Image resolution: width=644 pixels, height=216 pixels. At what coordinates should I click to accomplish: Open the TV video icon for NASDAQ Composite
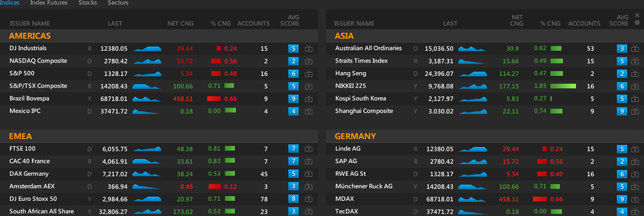click(x=309, y=61)
